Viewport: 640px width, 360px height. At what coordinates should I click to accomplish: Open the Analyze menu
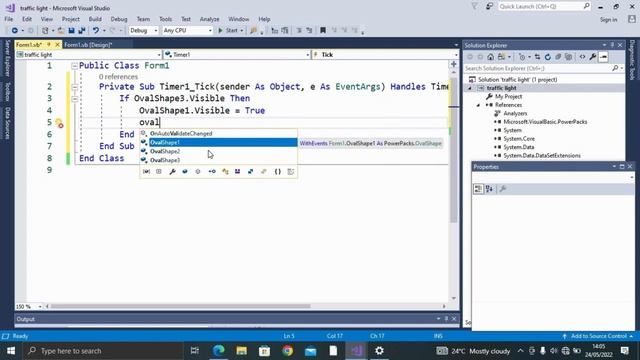pyautogui.click(x=209, y=19)
